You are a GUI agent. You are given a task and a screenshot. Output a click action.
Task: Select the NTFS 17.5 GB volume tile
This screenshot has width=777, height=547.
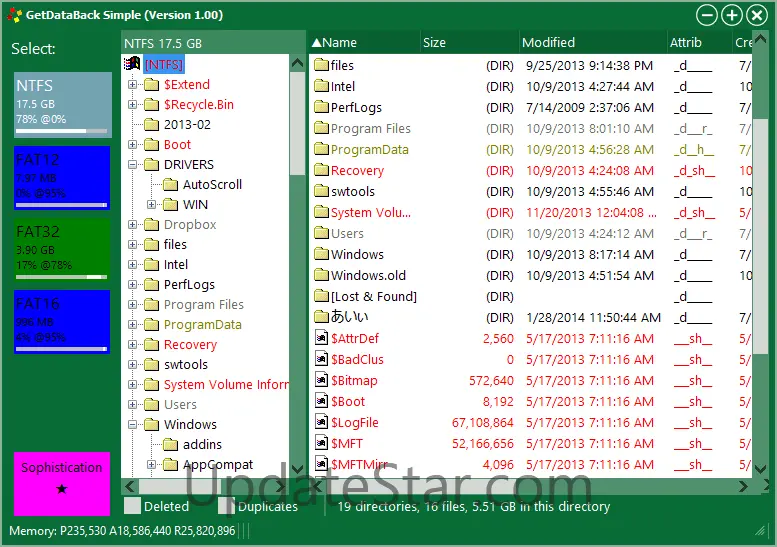pyautogui.click(x=62, y=105)
